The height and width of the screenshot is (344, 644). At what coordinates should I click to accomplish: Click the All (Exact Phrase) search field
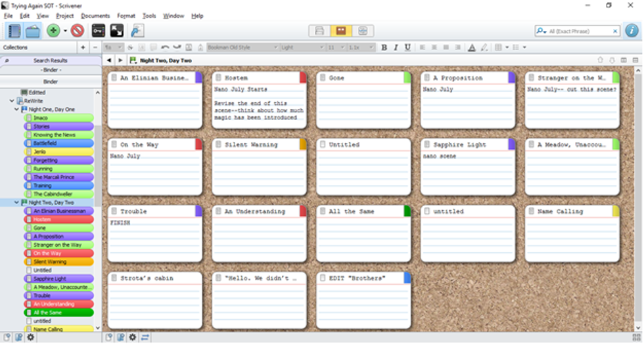[x=578, y=31]
